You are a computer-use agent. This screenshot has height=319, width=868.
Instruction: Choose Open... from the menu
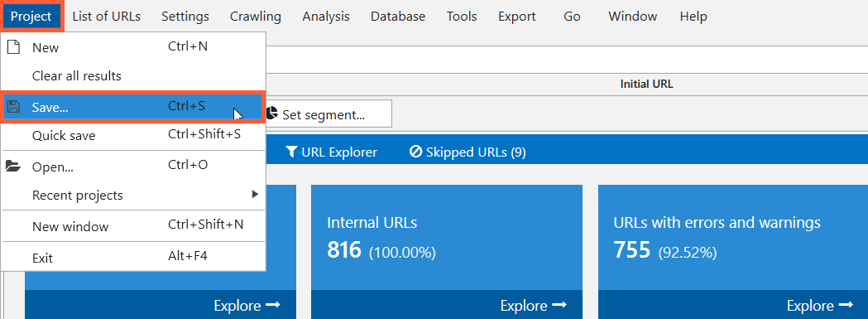tap(133, 166)
